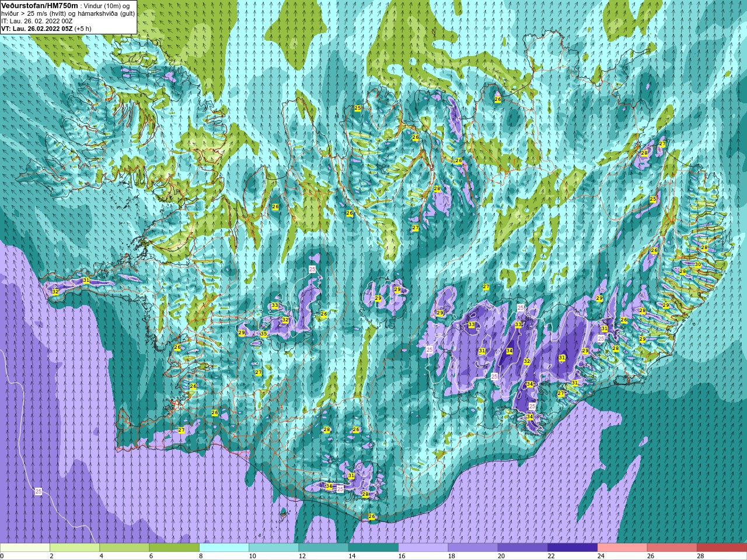Image resolution: width=747 pixels, height=560 pixels.
Task: Click the legend scale number "6"
Action: click(151, 556)
